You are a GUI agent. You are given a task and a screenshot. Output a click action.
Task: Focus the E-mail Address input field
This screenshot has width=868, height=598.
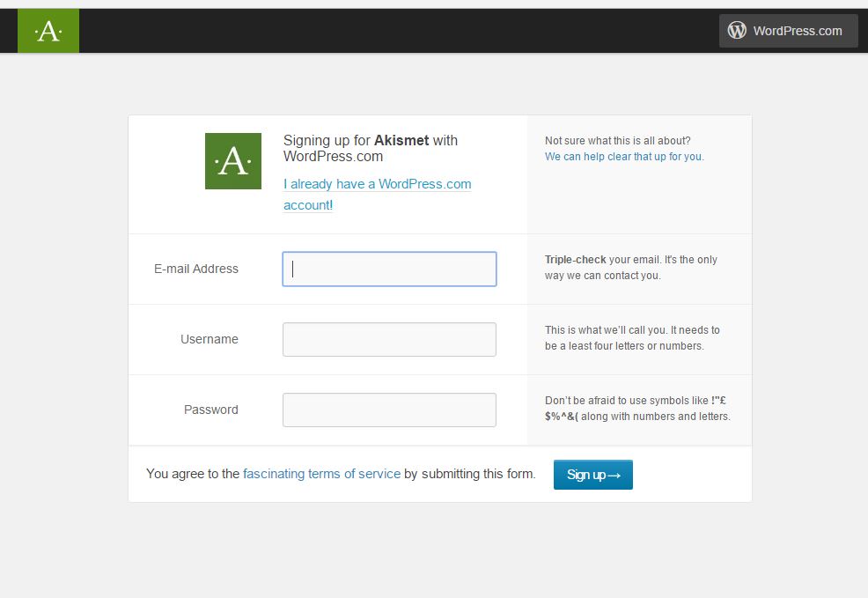[x=389, y=269]
